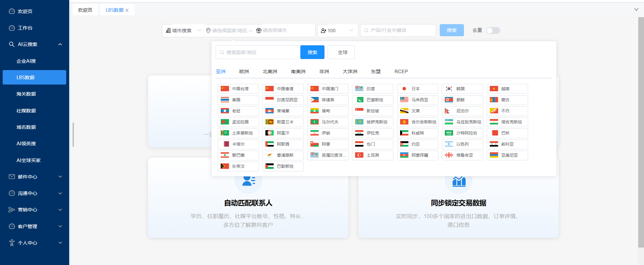Click the 自动匹配联系人 contact icon
The width and height of the screenshot is (644, 265).
coord(248,180)
